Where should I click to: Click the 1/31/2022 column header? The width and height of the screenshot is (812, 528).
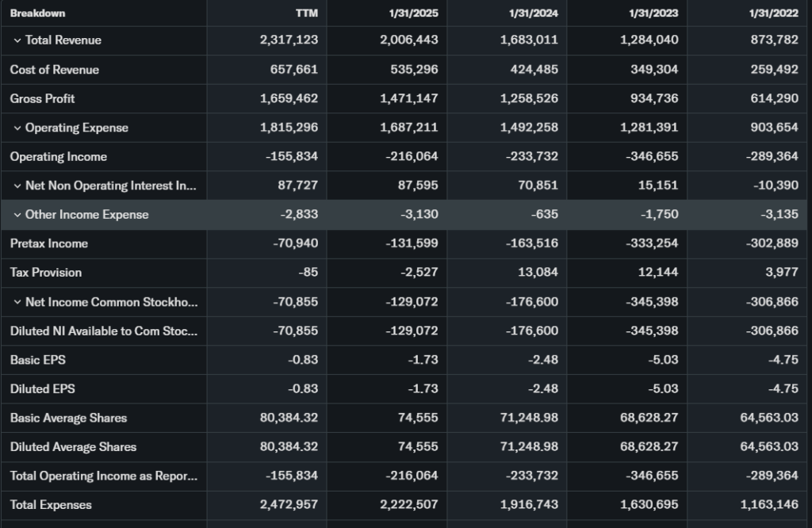pyautogui.click(x=773, y=13)
